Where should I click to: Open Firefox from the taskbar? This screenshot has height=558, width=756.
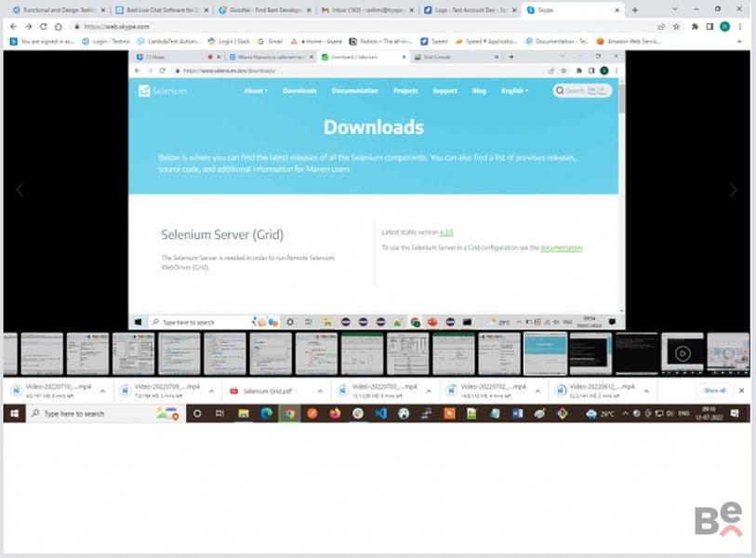(x=335, y=414)
